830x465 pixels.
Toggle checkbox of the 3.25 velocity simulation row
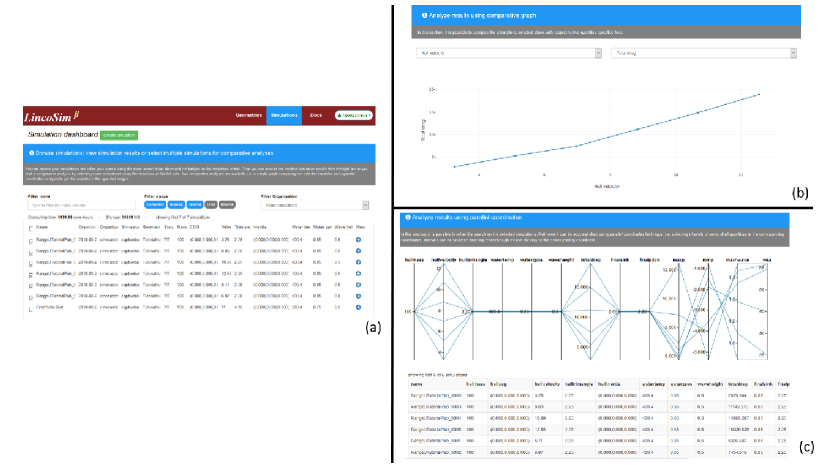tap(31, 242)
